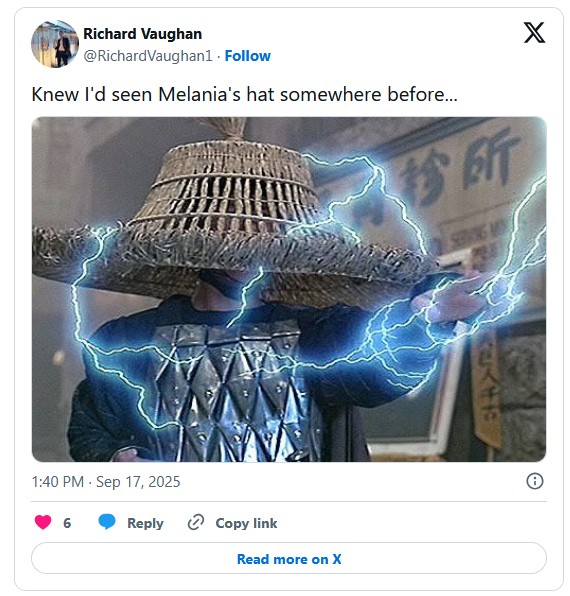Open the 1:40 PM Sep 17, 2025 timestamp
Viewport: 570px width, 596px height.
click(106, 482)
